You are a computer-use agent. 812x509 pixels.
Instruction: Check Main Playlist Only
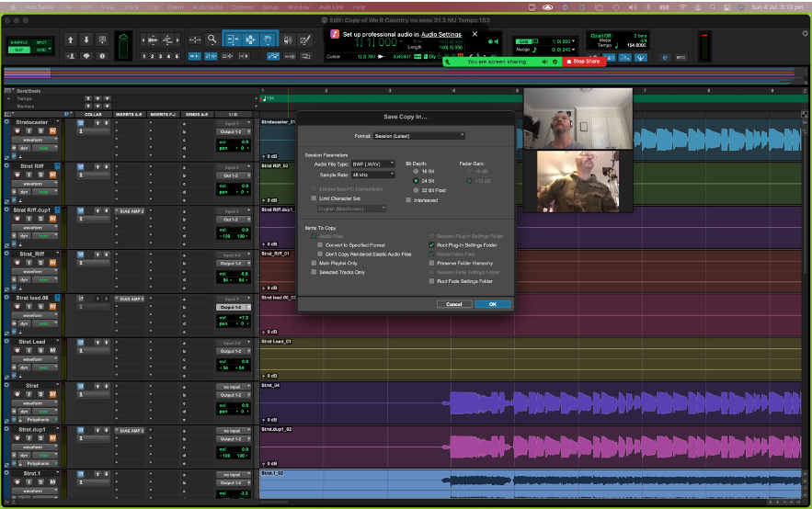click(314, 264)
